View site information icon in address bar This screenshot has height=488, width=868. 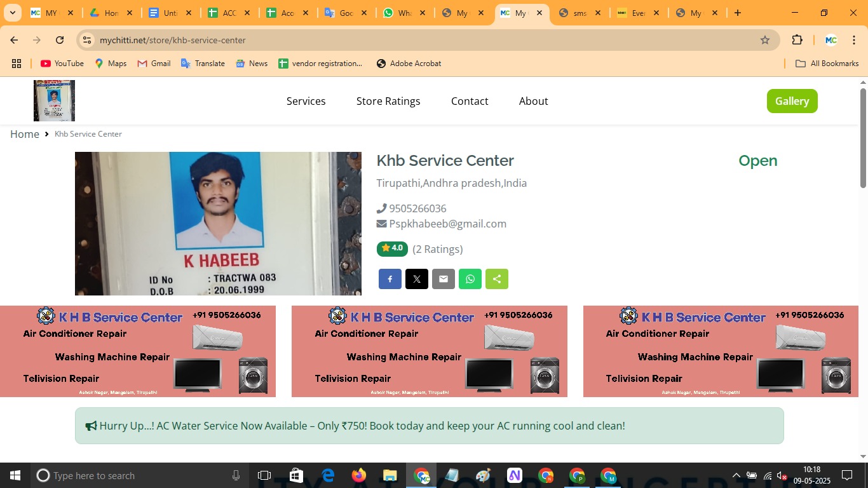(x=87, y=40)
